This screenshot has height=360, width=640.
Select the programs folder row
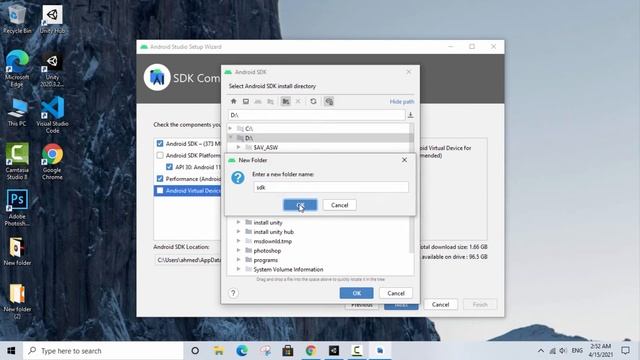318,260
